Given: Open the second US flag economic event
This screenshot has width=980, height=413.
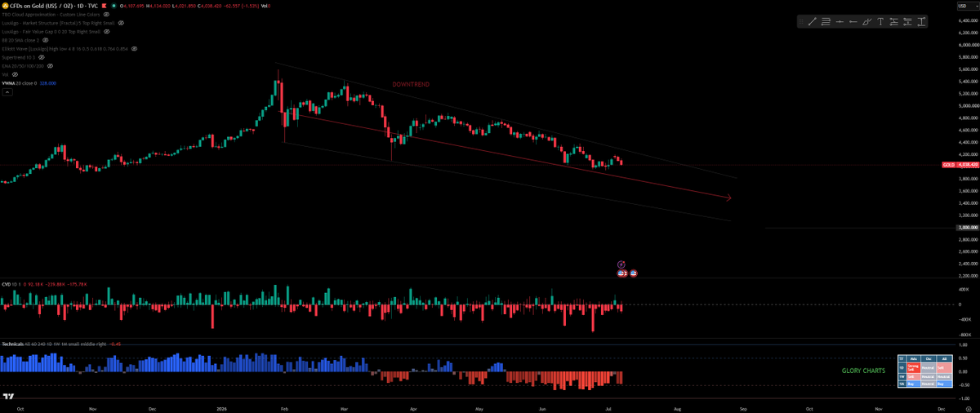Looking at the screenshot, I should click(x=634, y=273).
